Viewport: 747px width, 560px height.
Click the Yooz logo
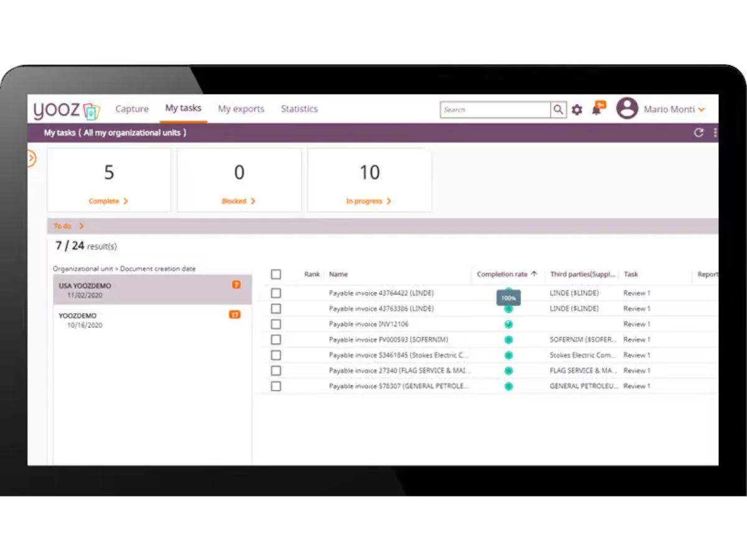tap(67, 110)
